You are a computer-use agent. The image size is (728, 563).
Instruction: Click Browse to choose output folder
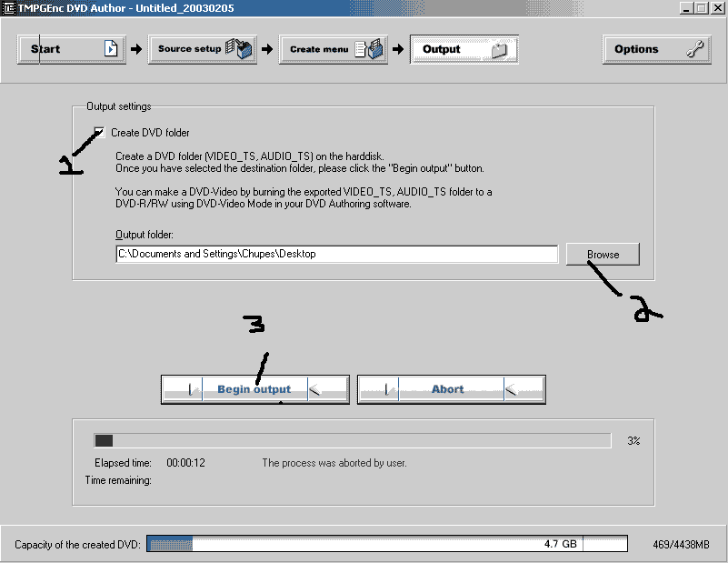pyautogui.click(x=603, y=255)
